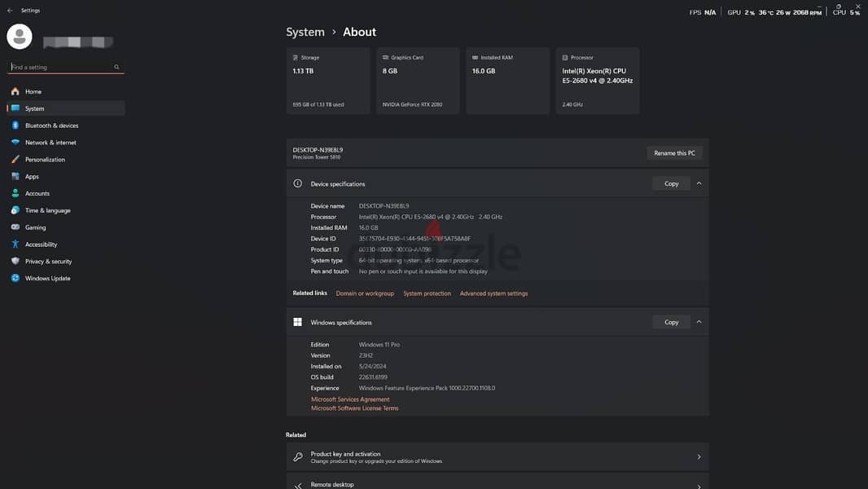
Task: Open Product key and activation chevron
Action: click(x=699, y=457)
